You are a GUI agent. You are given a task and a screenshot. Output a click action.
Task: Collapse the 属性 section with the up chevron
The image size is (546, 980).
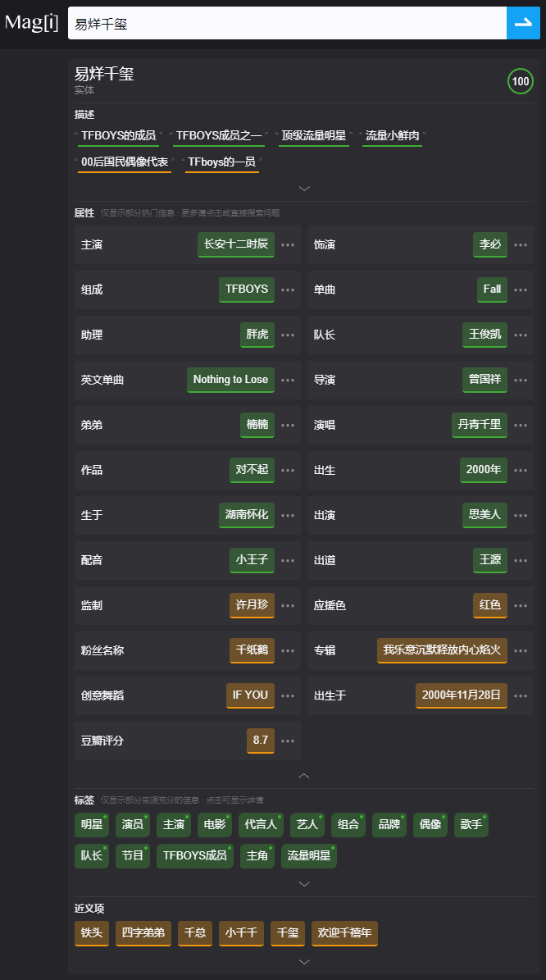click(304, 776)
